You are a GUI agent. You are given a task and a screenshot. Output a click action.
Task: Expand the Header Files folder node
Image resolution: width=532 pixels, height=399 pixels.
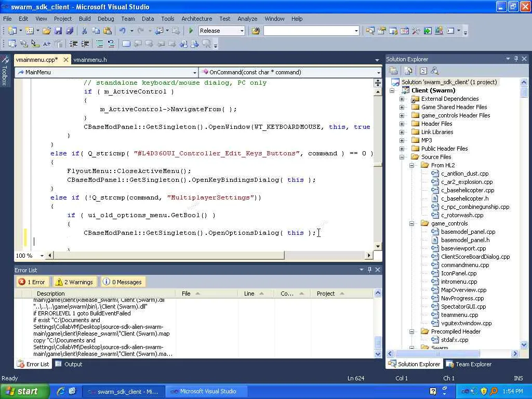(402, 124)
